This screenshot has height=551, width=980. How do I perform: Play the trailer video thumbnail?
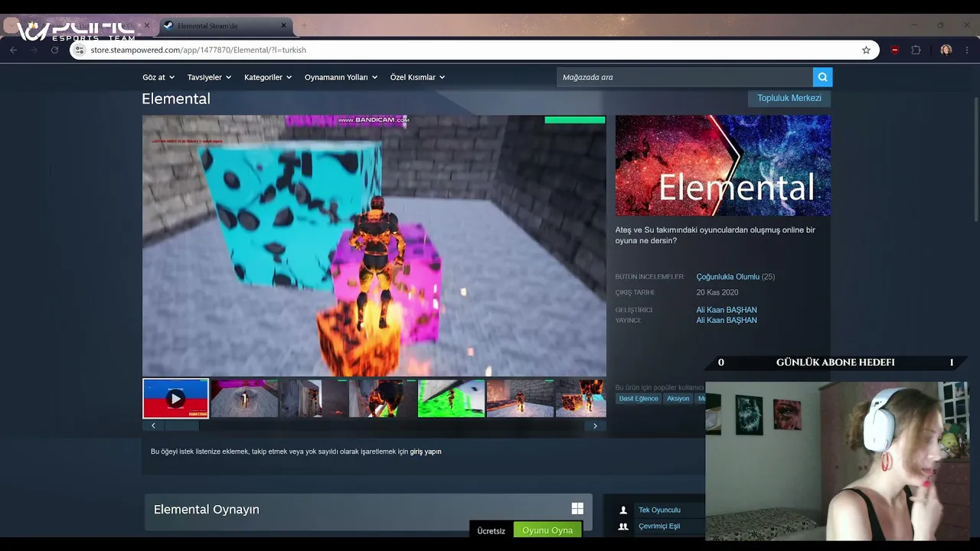click(175, 398)
